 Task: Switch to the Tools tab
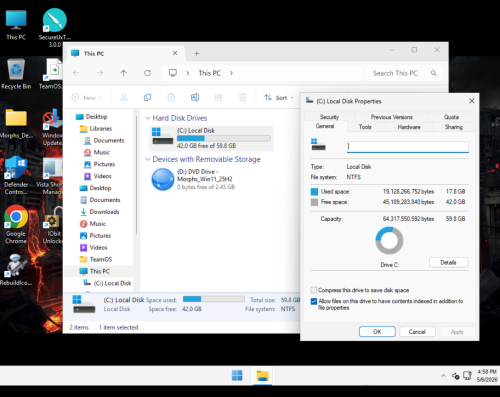pyautogui.click(x=365, y=127)
